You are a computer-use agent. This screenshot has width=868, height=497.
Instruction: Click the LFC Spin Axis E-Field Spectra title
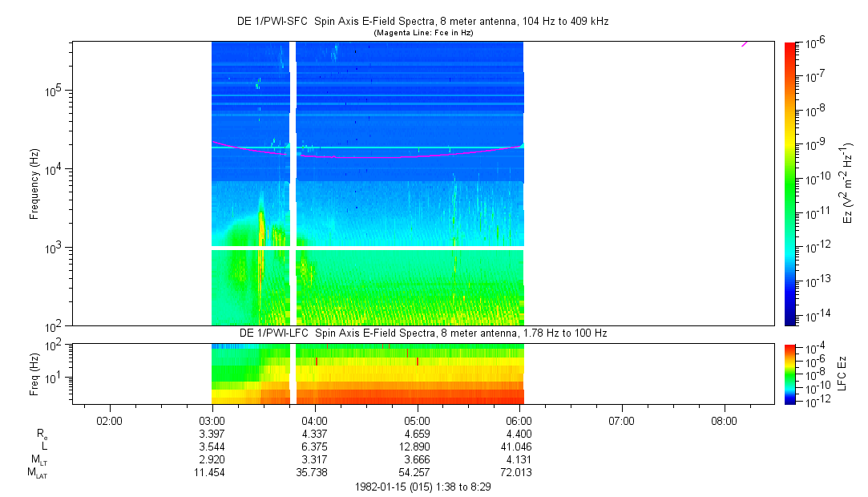tap(422, 332)
